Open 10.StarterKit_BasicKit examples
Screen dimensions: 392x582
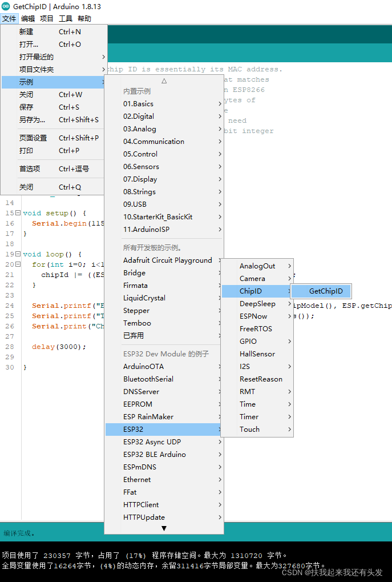164,217
